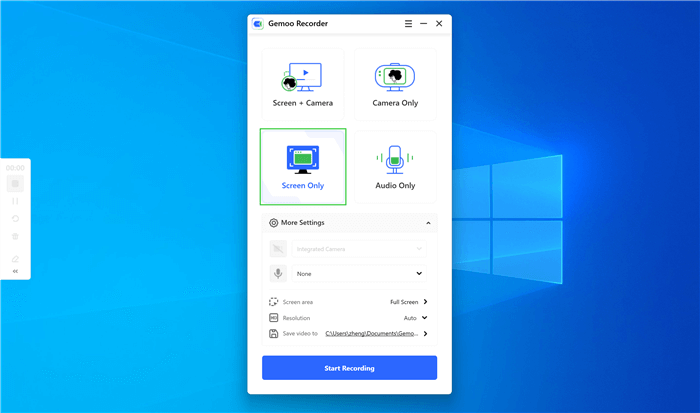
Task: Collapse the side toolbar with double chevron
Action: tap(15, 271)
